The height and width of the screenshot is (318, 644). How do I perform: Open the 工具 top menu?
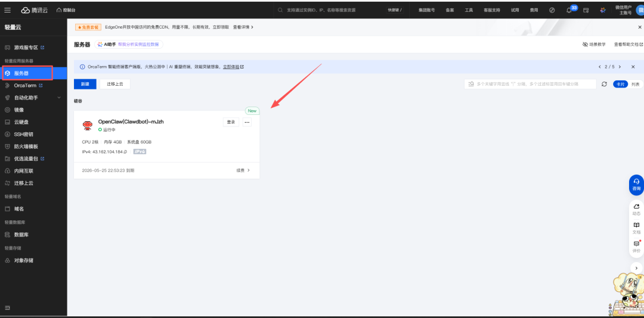coord(469,10)
